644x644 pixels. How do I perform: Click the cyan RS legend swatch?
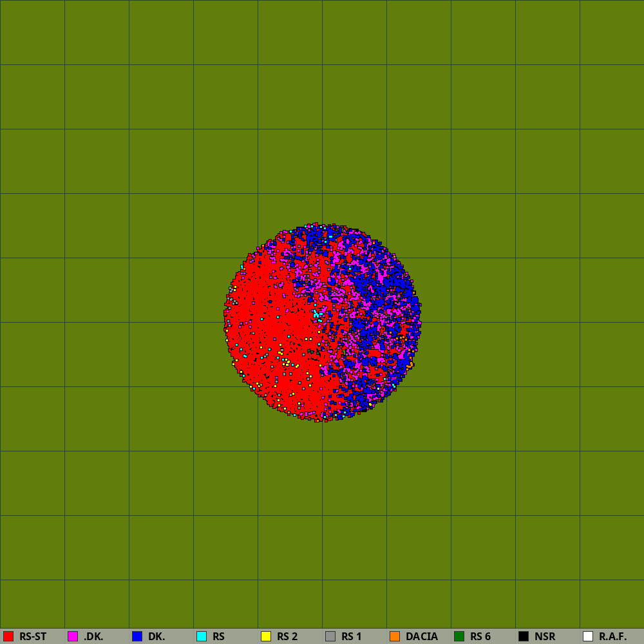pos(202,636)
